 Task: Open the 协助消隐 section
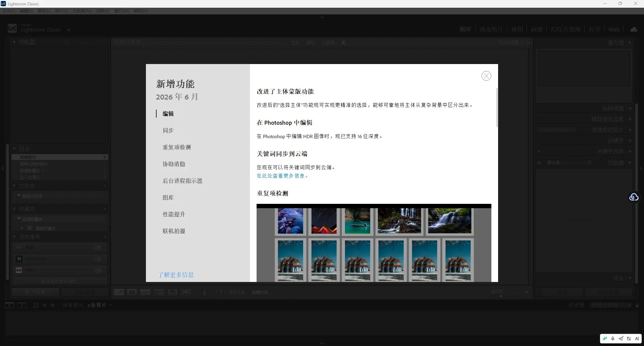coord(174,164)
